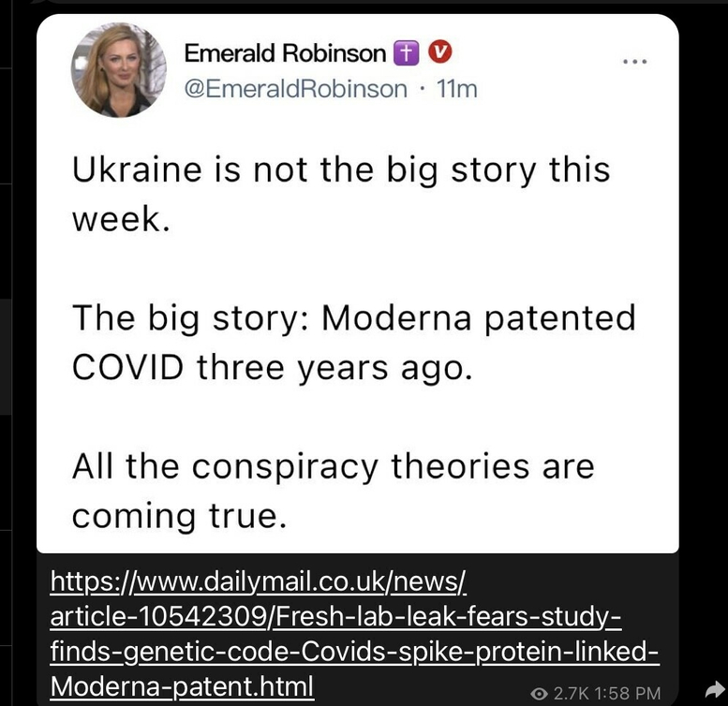Click the 'All the conspiracy theories' sentence
This screenshot has height=706, width=728.
click(333, 466)
